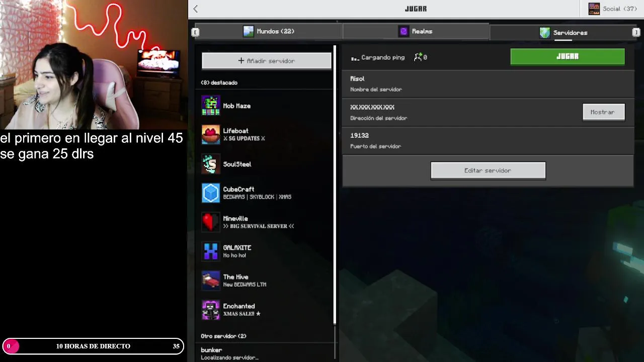Switch to the Servidores tab

pos(563,33)
